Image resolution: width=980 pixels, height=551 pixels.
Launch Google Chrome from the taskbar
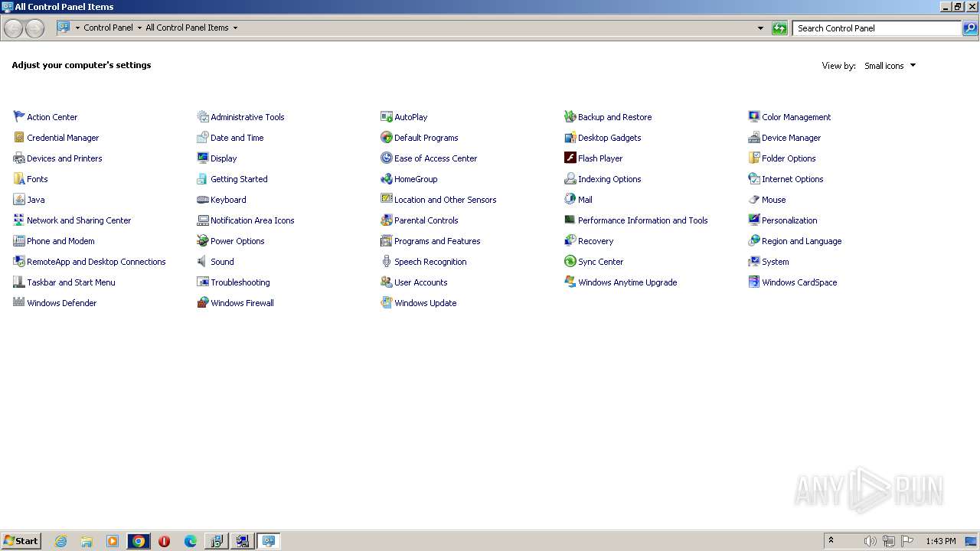tap(139, 541)
